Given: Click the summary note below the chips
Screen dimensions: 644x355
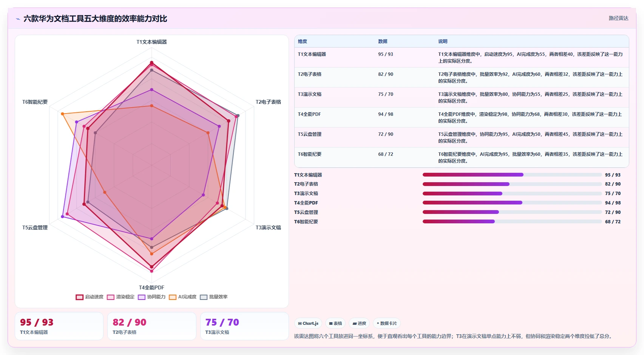Looking at the screenshot, I should 453,336.
